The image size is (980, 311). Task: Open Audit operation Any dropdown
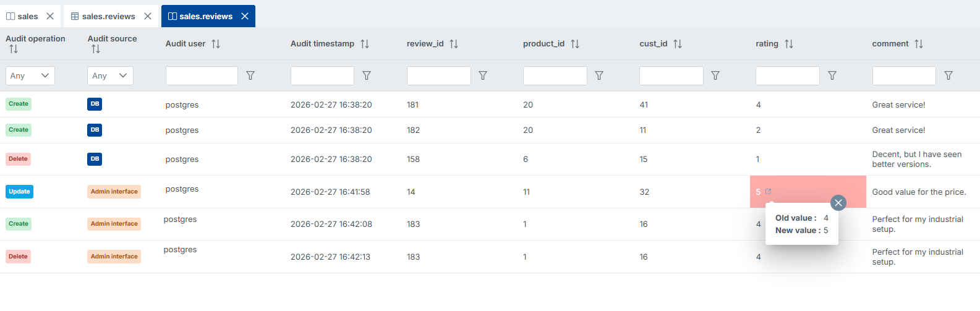(30, 75)
